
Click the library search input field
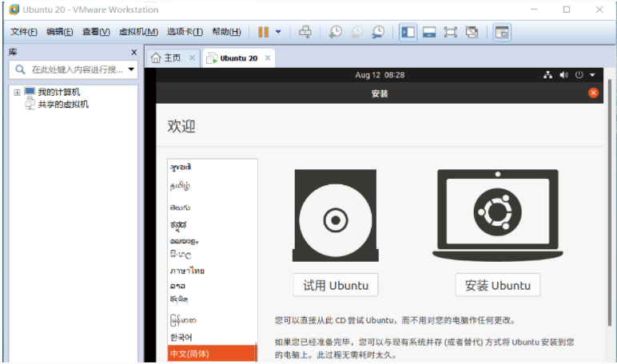click(x=74, y=69)
